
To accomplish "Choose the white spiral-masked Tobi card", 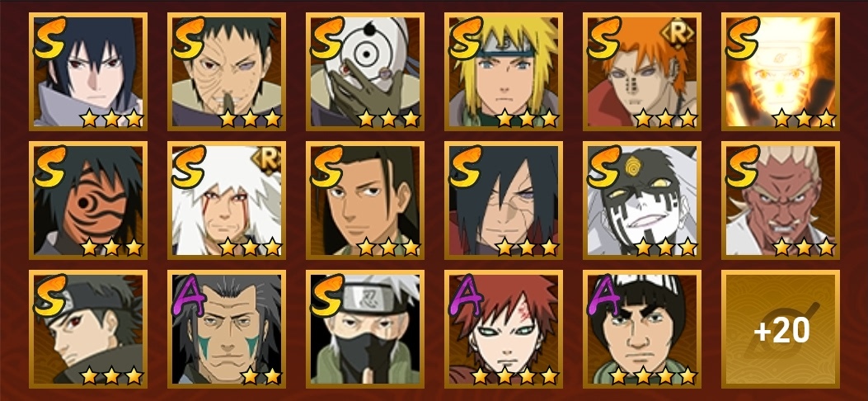I will coord(365,72).
